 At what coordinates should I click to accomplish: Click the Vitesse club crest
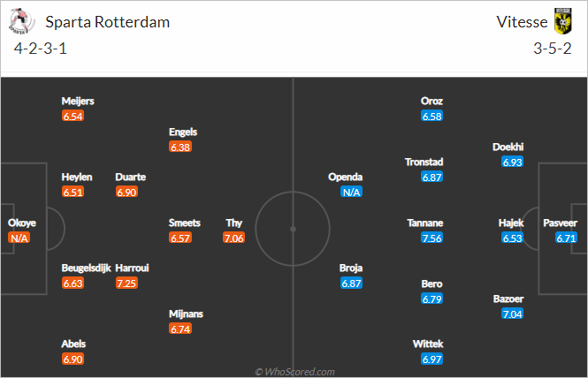[563, 21]
